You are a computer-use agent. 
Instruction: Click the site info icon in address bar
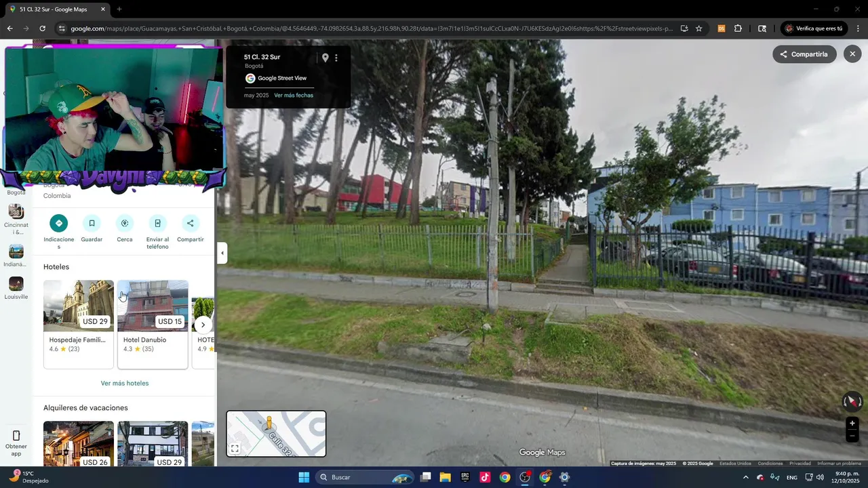[x=62, y=28]
